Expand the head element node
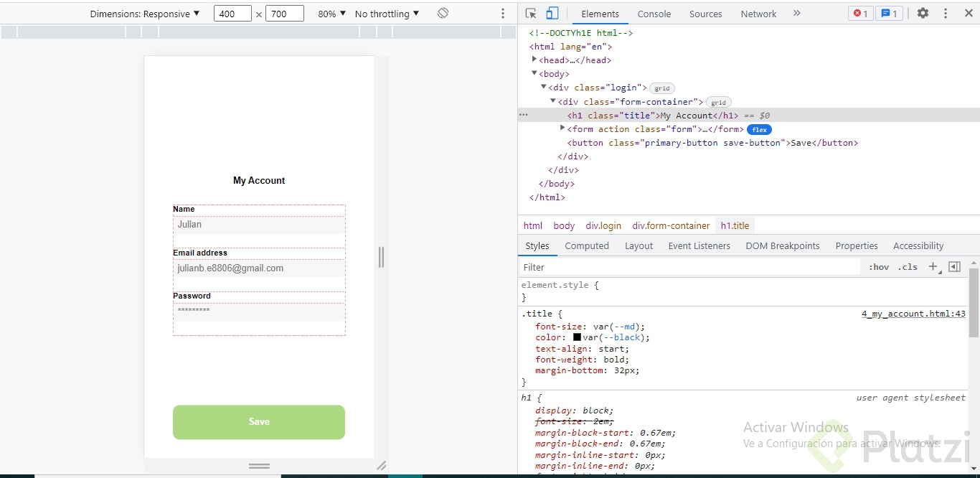Image resolution: width=980 pixels, height=478 pixels. pos(534,60)
